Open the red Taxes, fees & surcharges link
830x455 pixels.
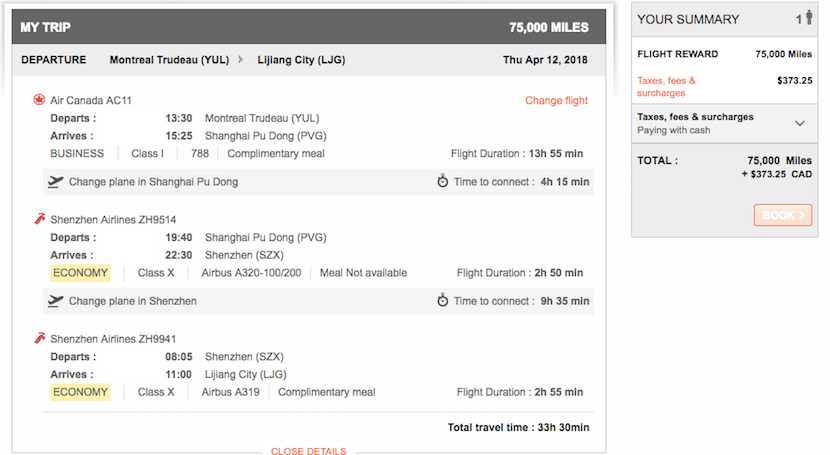666,87
